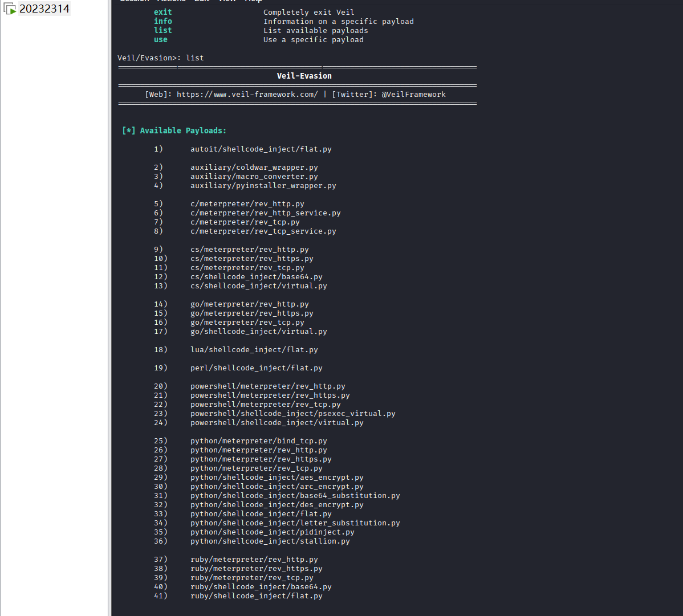The height and width of the screenshot is (616, 683).
Task: Click payload python/meterpreter/rev_tcp.py
Action: [257, 468]
